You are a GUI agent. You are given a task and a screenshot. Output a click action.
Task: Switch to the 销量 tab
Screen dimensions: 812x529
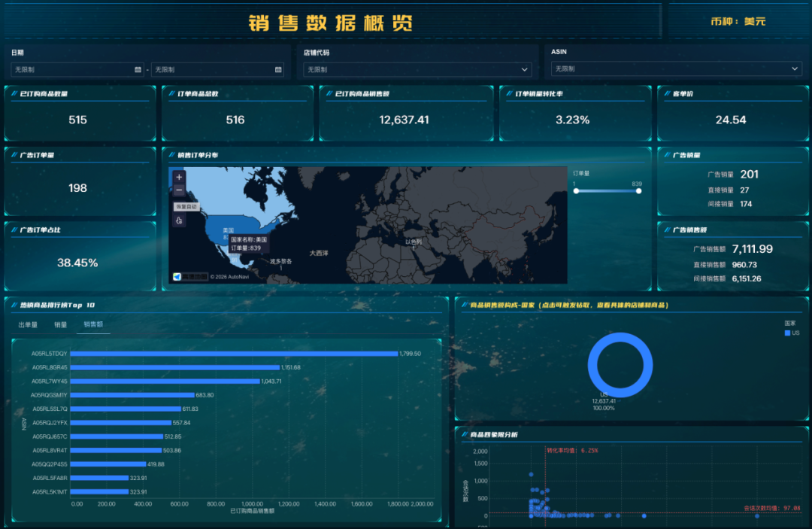(x=61, y=325)
